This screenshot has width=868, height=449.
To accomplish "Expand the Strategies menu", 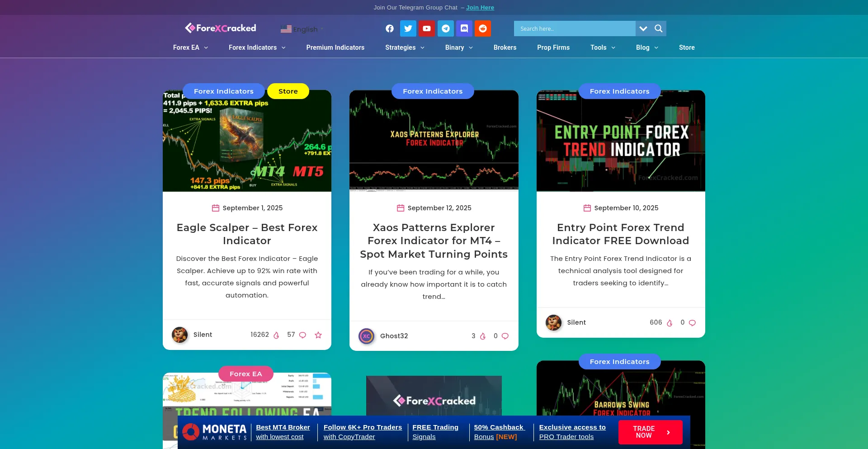I will click(x=405, y=47).
